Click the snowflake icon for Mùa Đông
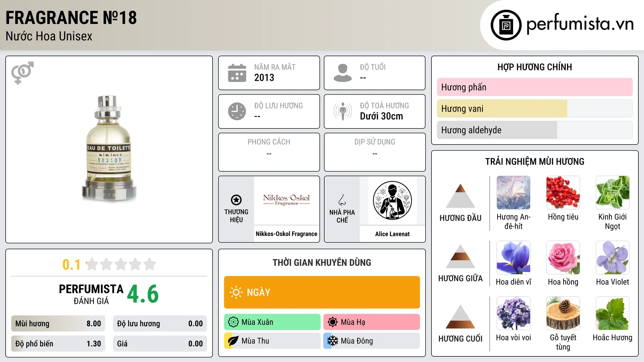 (x=333, y=341)
